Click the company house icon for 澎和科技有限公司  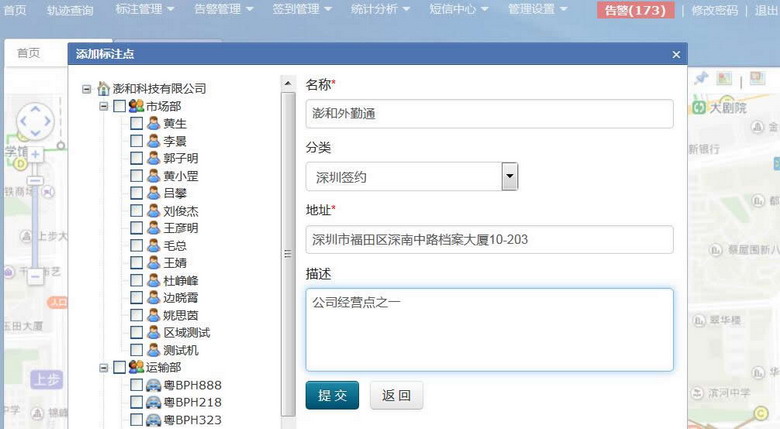point(103,89)
